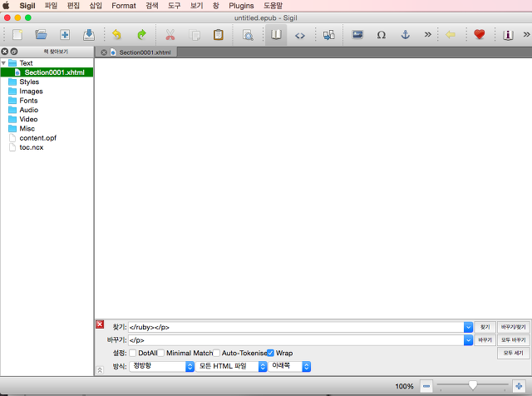Select the Images folder
This screenshot has height=396, width=532.
[31, 92]
